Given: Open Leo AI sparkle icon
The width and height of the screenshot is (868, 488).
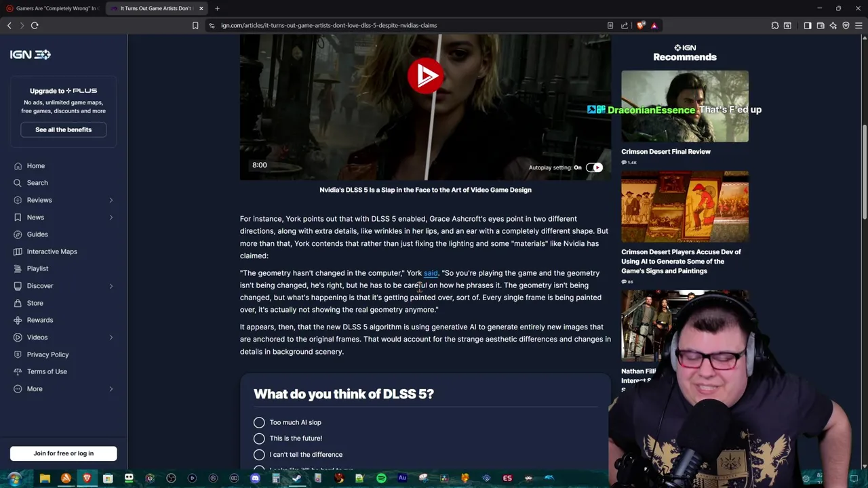Looking at the screenshot, I should coord(833,25).
